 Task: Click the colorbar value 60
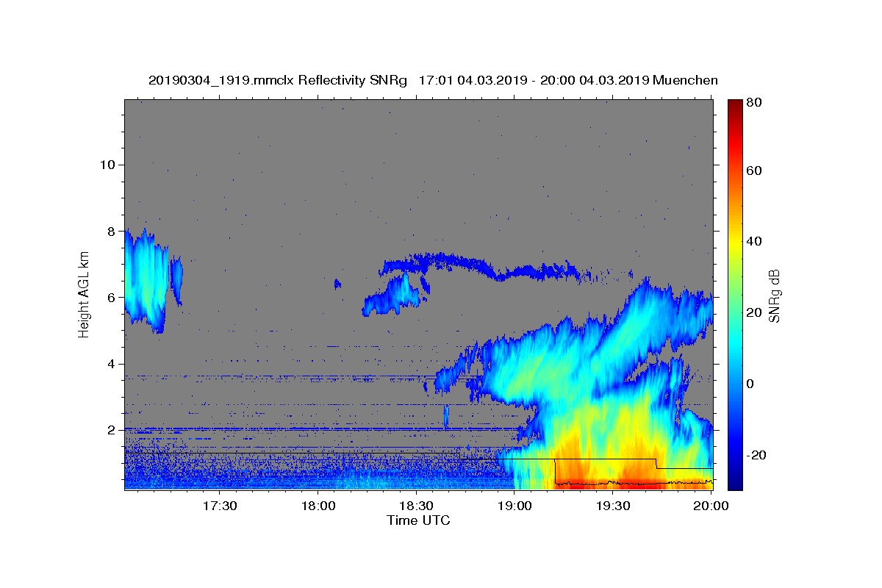[753, 171]
